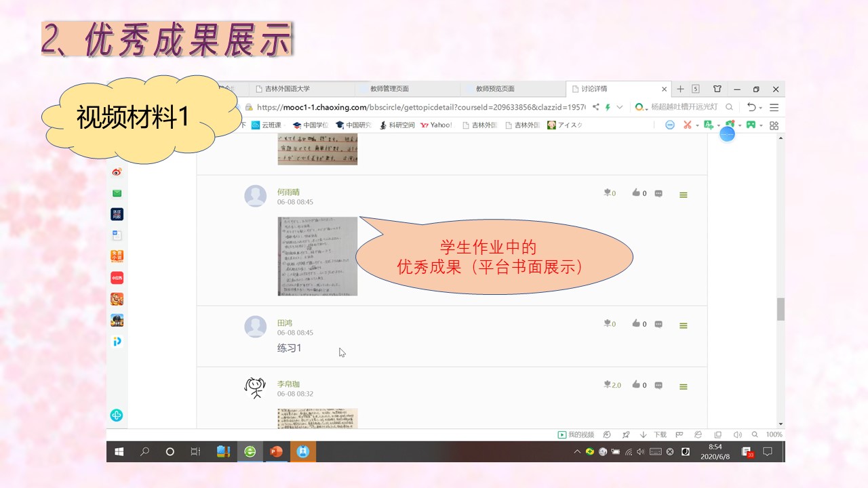The width and height of the screenshot is (868, 488).
Task: Switch to the 教师管理页面 tab
Action: point(408,89)
